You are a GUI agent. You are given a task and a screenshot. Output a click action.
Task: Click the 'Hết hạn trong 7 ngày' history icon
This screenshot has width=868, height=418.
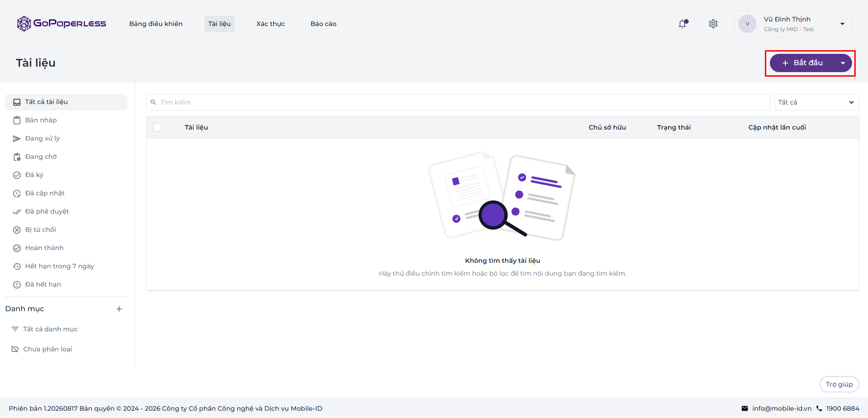pos(17,266)
